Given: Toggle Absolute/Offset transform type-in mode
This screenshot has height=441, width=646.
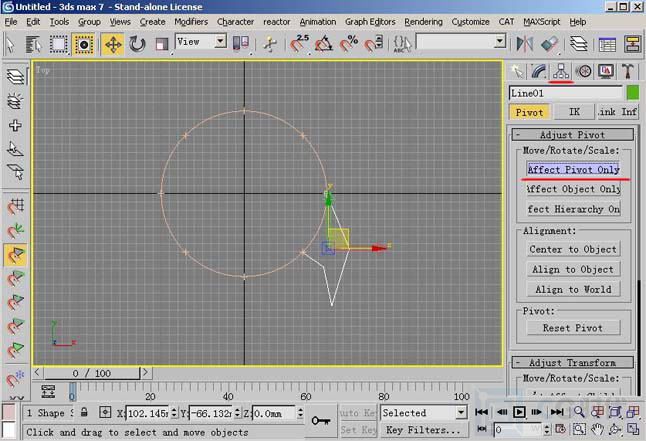Looking at the screenshot, I should pyautogui.click(x=105, y=412).
